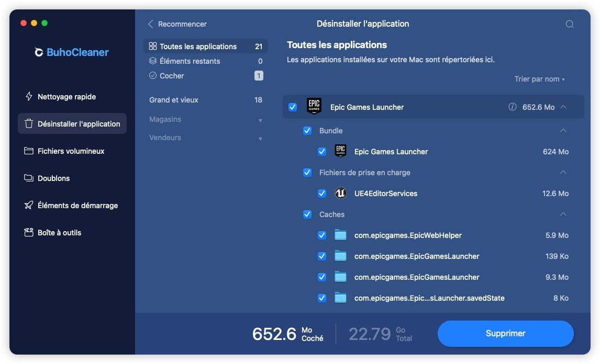Select the Grand et vieux filter
600x364 pixels.
205,100
